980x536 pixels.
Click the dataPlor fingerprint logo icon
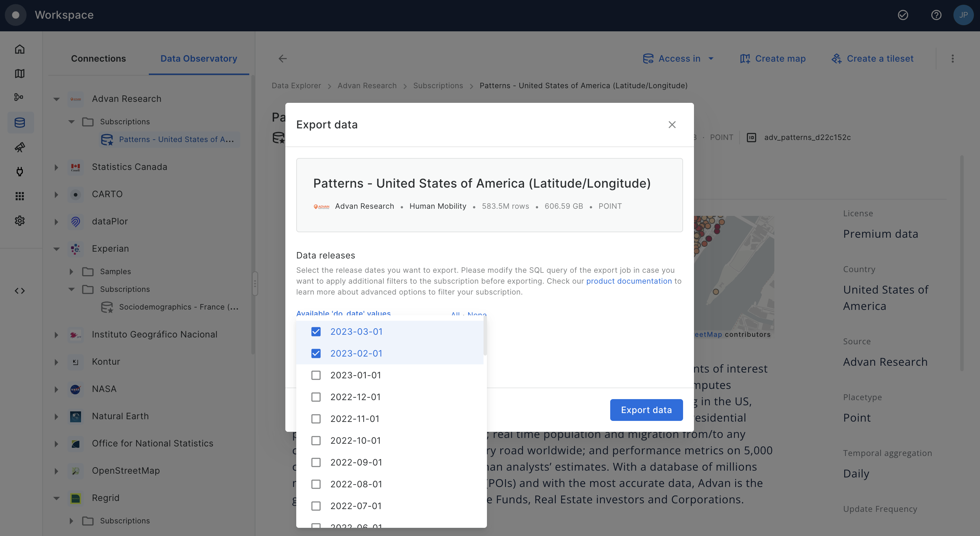coord(76,221)
